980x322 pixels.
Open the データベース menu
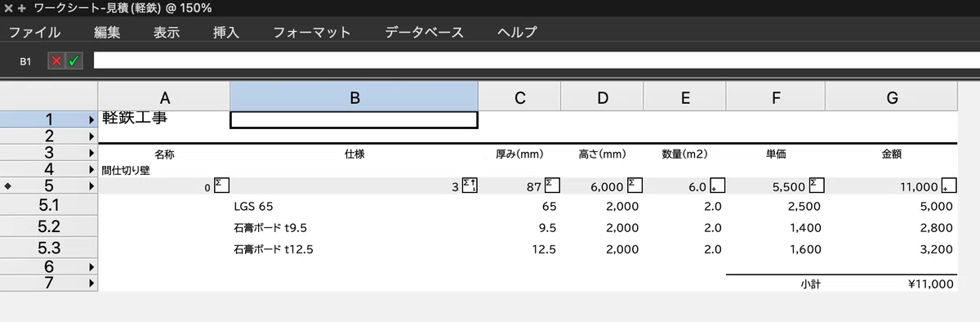click(425, 33)
